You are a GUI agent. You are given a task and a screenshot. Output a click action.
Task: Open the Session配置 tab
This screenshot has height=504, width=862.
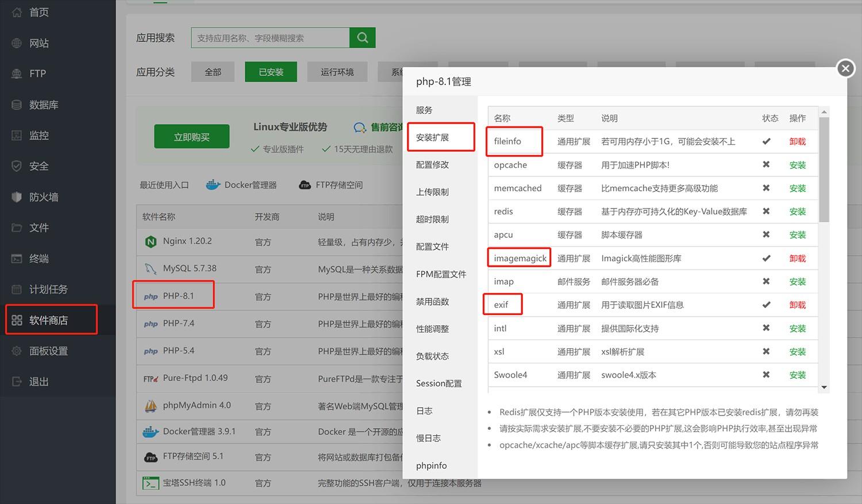(x=439, y=383)
